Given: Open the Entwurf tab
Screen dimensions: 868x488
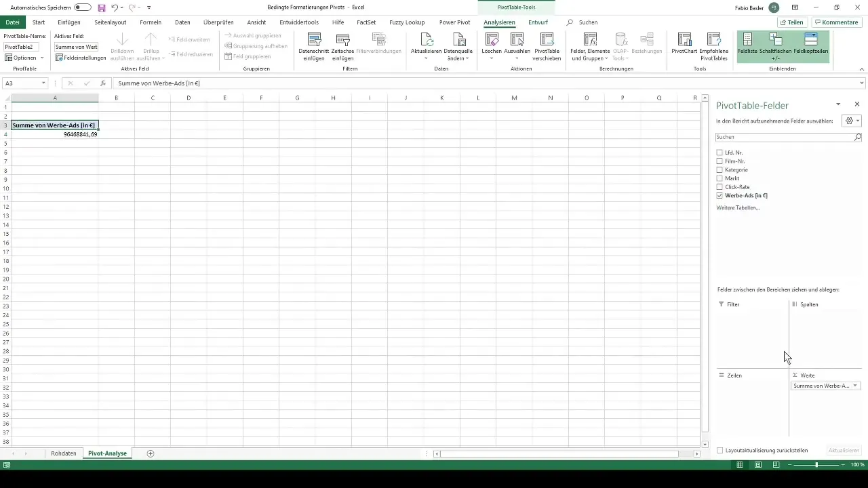Looking at the screenshot, I should (538, 22).
